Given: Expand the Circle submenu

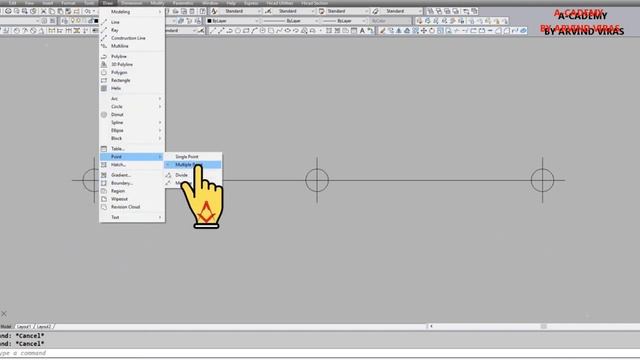Looking at the screenshot, I should [132, 107].
